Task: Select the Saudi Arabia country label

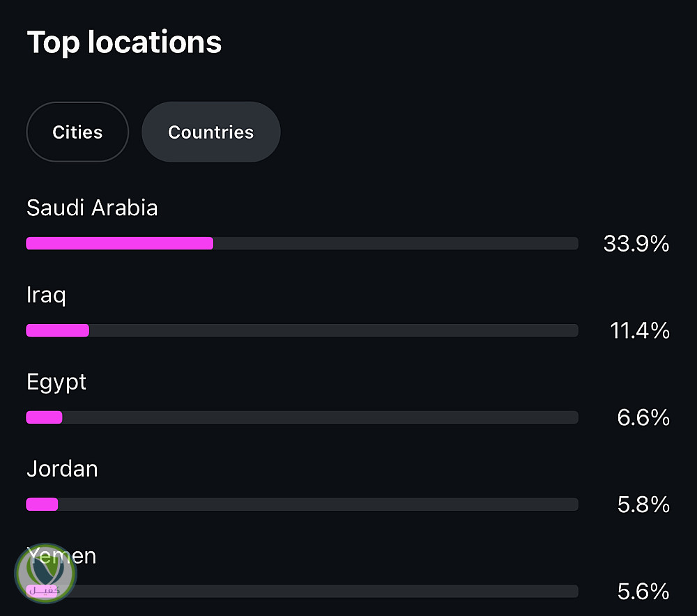Action: 92,208
